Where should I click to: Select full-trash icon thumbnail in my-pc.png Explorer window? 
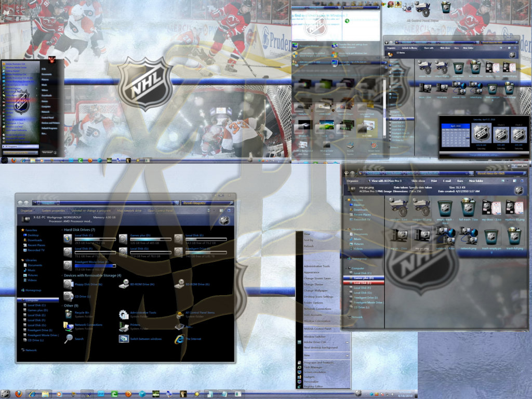(468, 208)
